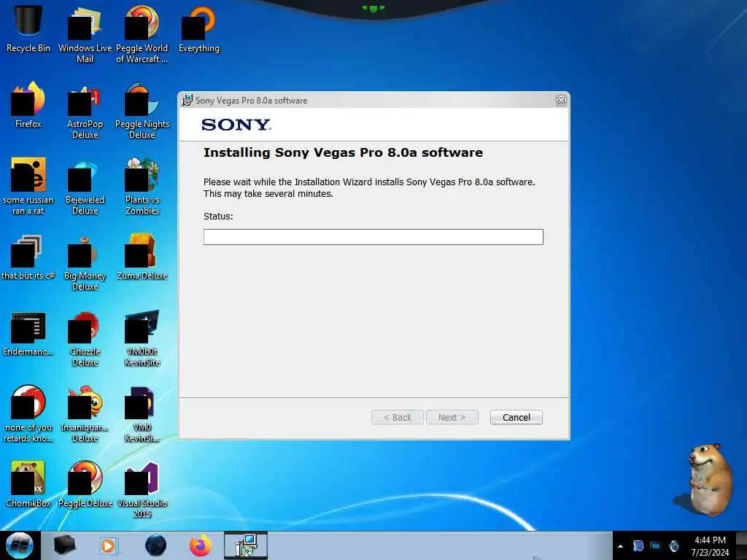Open the black box taskbar icon
The height and width of the screenshot is (560, 747).
pos(64,545)
